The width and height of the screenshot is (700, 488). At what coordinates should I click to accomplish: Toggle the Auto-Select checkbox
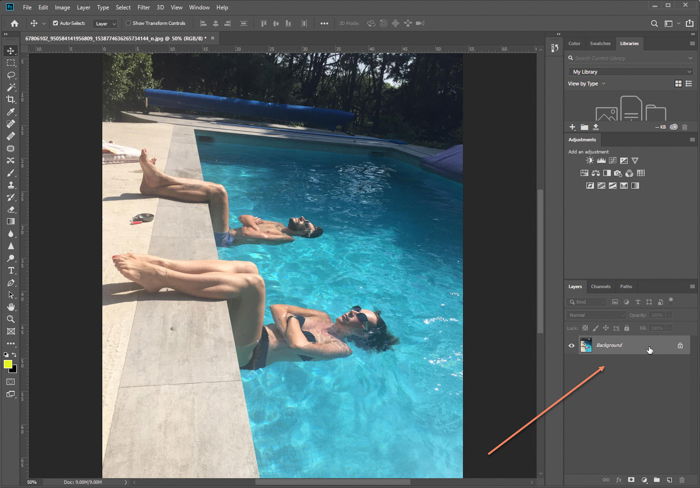(55, 23)
